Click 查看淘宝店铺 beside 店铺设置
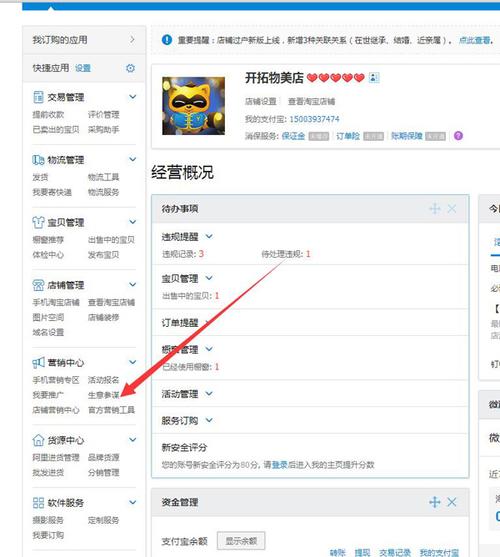 click(311, 102)
